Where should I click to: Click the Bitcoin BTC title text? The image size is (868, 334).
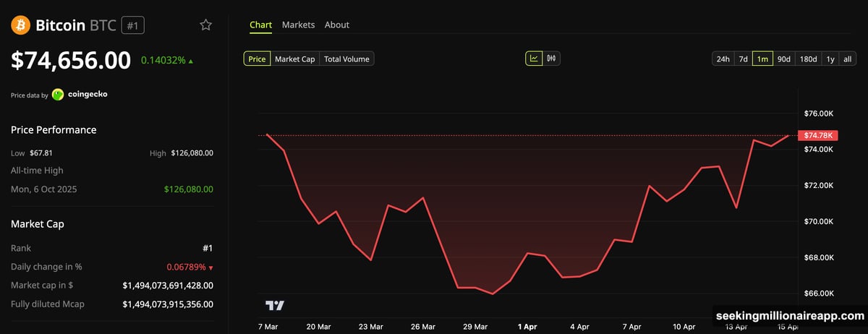pos(75,25)
